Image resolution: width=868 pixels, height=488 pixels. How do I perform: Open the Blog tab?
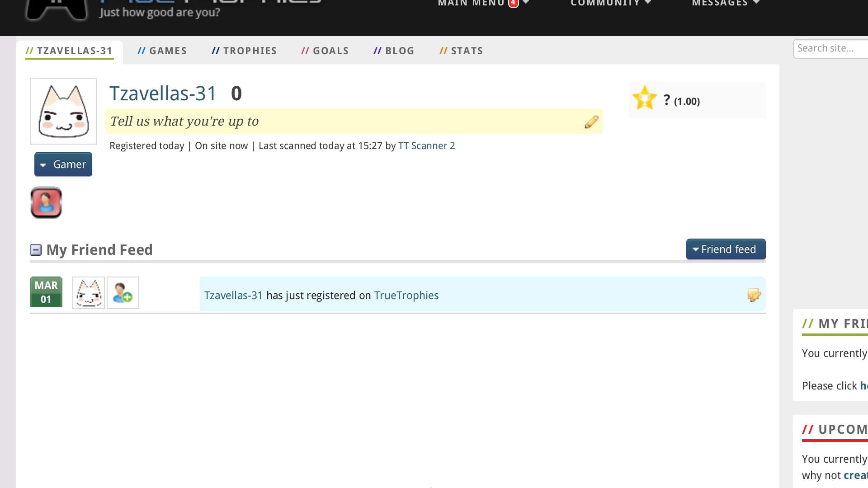394,51
